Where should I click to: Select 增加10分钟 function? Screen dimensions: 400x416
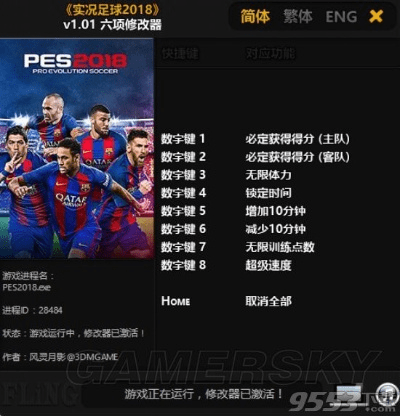coord(275,211)
